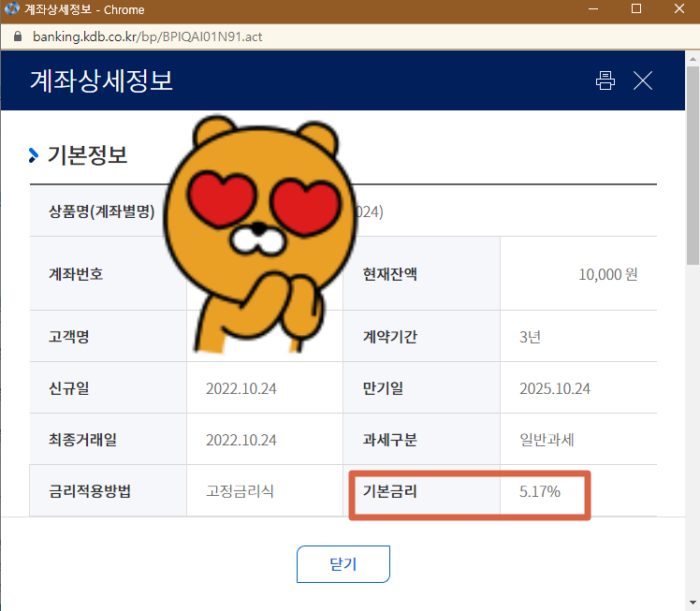The width and height of the screenshot is (700, 611).
Task: Click the window title 계좌상세정보 - Chrome
Action: coord(84,9)
